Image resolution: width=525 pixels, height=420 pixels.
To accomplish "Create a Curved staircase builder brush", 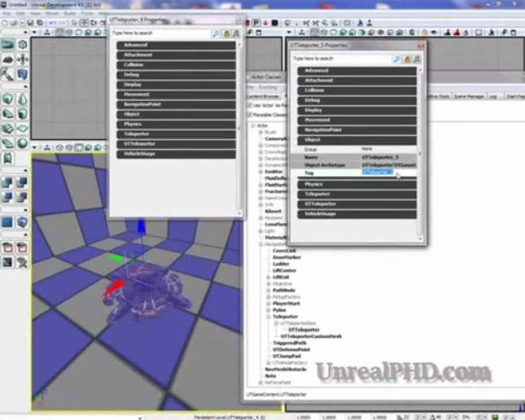I will 8,114.
